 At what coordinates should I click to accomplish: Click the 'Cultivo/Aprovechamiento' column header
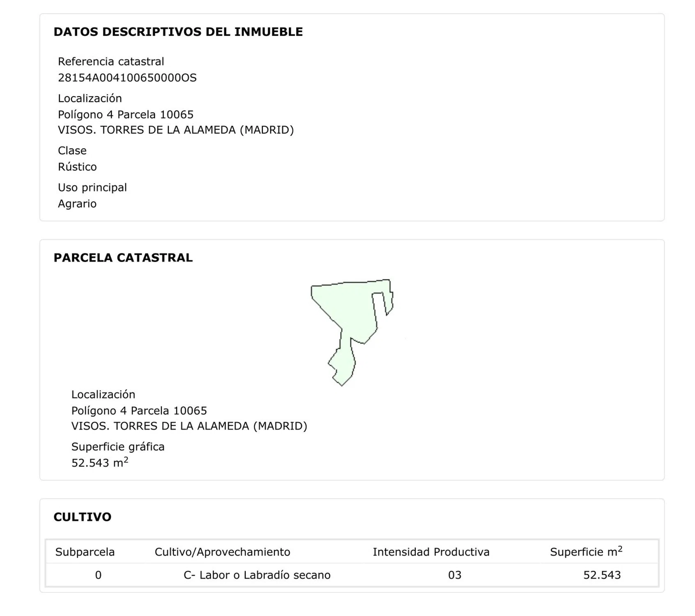[222, 552]
